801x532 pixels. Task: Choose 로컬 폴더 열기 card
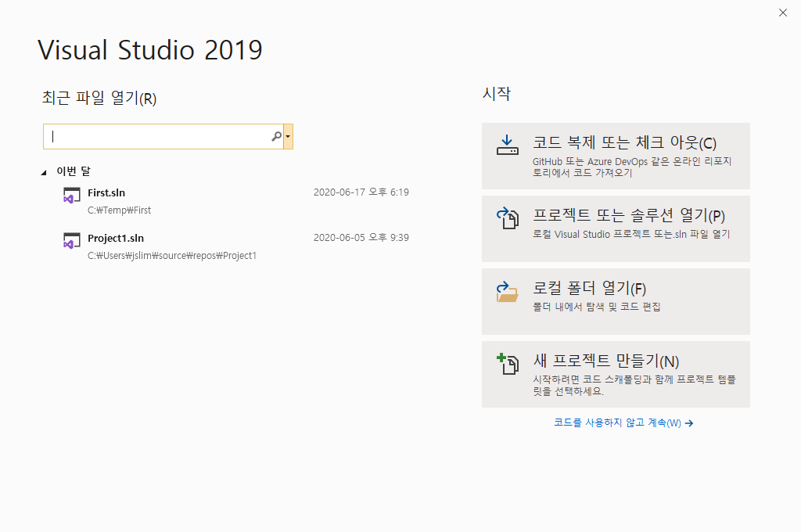(x=616, y=301)
